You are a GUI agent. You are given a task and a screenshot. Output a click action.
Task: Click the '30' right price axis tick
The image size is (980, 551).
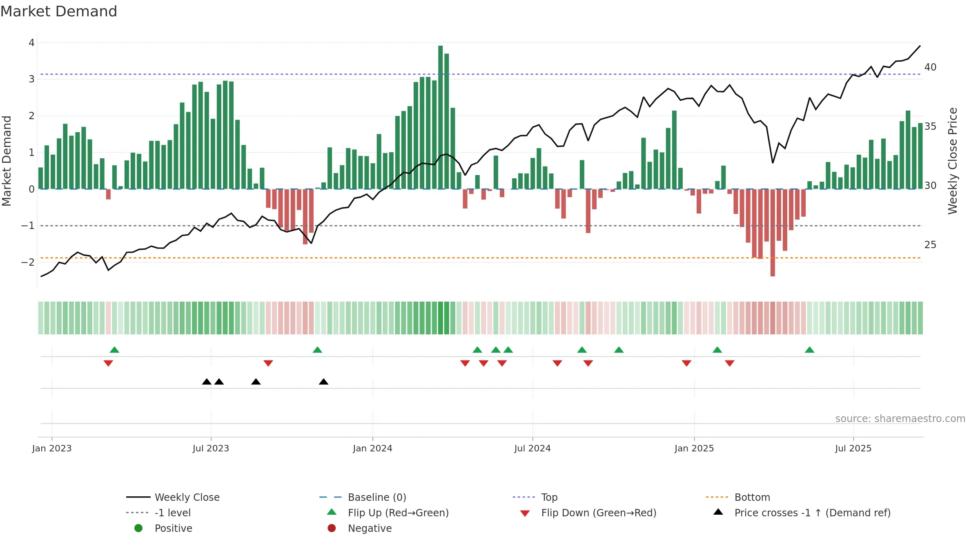pyautogui.click(x=931, y=185)
